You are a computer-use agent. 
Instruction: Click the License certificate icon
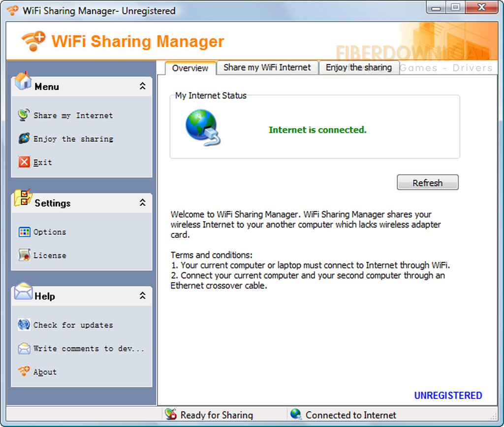25,255
